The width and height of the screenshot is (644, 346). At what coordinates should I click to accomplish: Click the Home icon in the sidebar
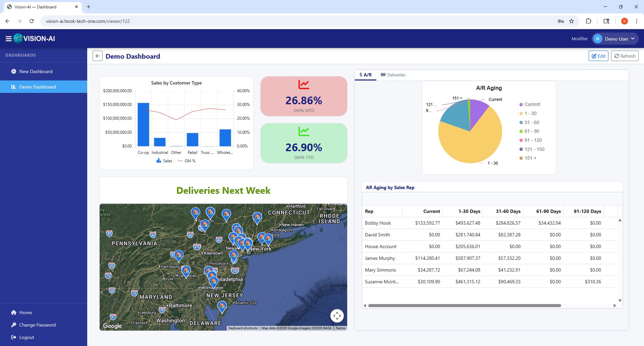(14, 312)
